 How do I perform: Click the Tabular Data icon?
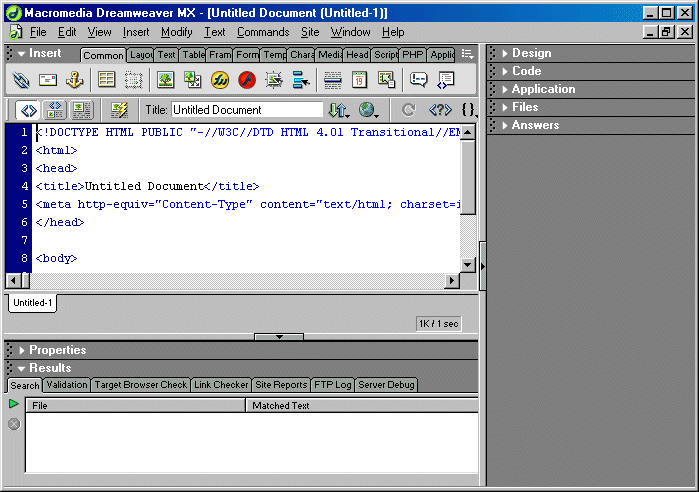click(x=387, y=80)
